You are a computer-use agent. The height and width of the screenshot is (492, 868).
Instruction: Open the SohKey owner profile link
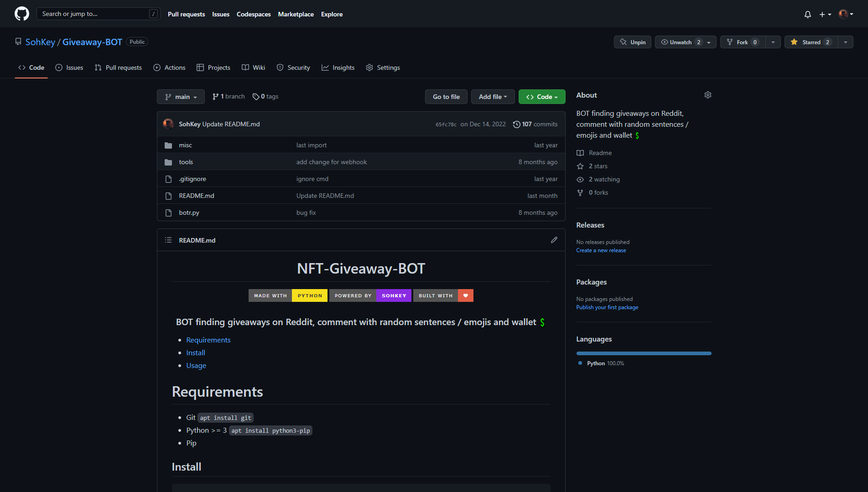tap(40, 42)
